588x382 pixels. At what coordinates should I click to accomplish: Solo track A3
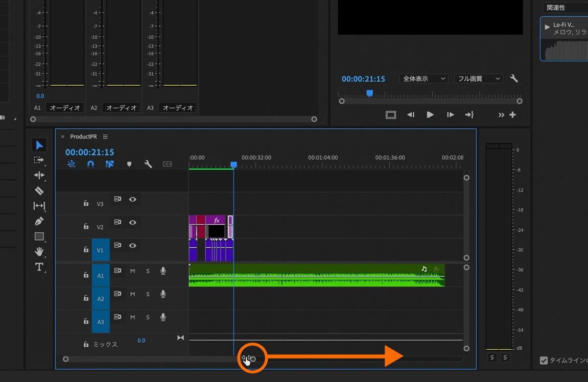148,318
